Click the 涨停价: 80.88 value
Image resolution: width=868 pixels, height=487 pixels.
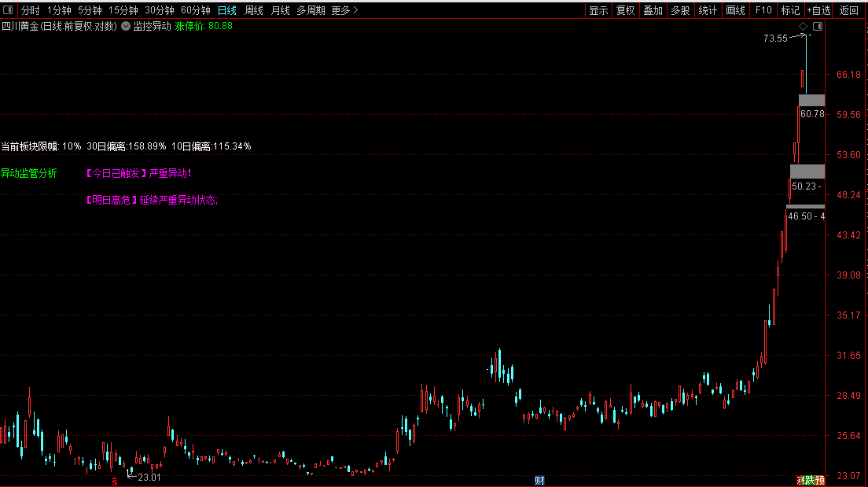(x=204, y=26)
